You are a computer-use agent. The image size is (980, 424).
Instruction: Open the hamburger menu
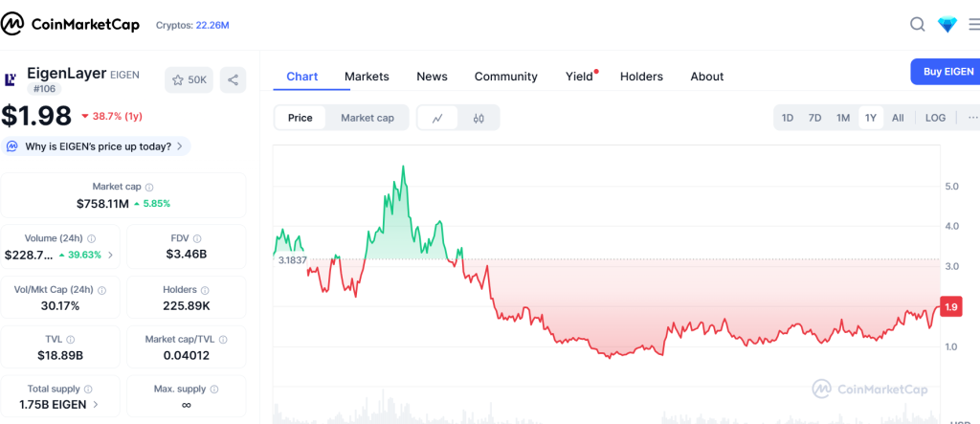[x=973, y=25]
